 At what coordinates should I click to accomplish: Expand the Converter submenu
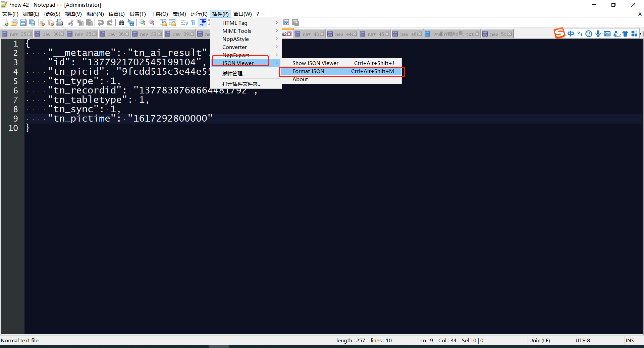pyautogui.click(x=246, y=47)
